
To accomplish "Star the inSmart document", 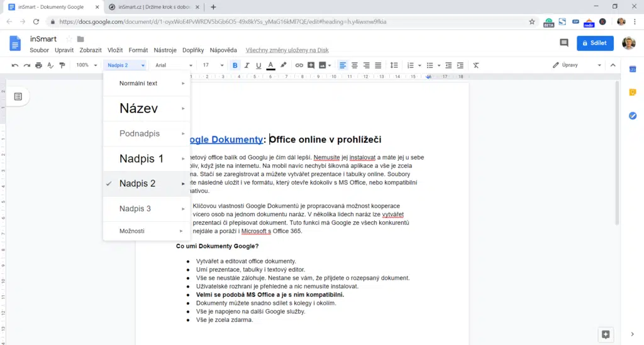I will (69, 39).
